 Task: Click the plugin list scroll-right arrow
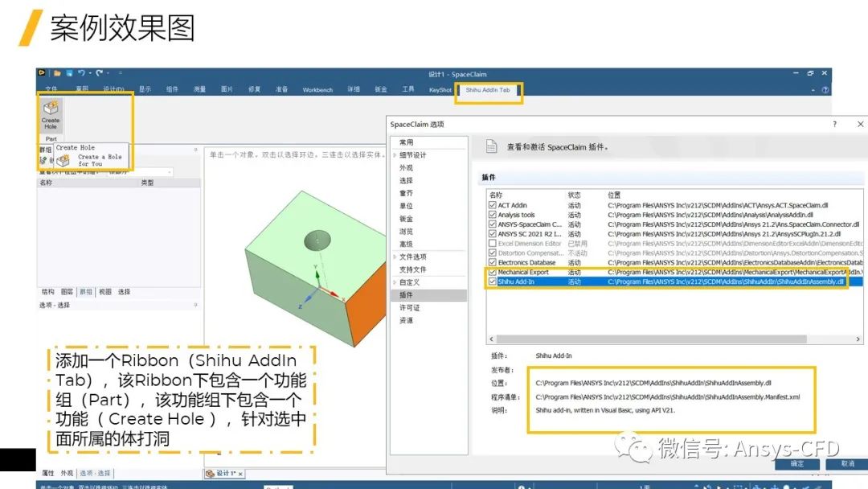pos(858,339)
